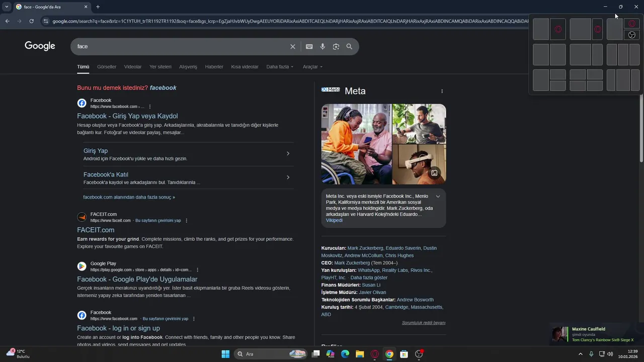Open the Yer siteleri tab
Viewport: 644px width, 362px height.
pos(160,66)
